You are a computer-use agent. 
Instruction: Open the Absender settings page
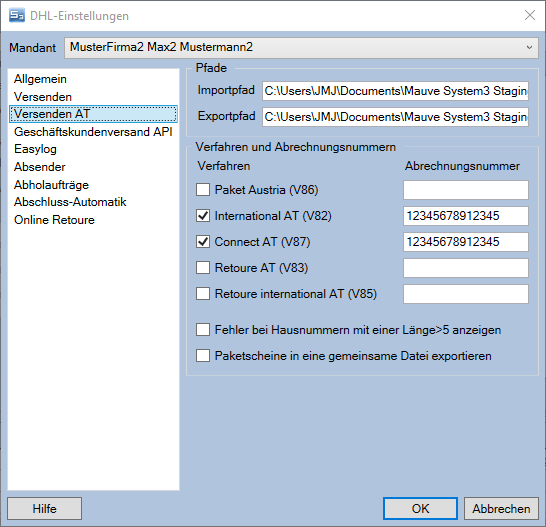pos(40,167)
